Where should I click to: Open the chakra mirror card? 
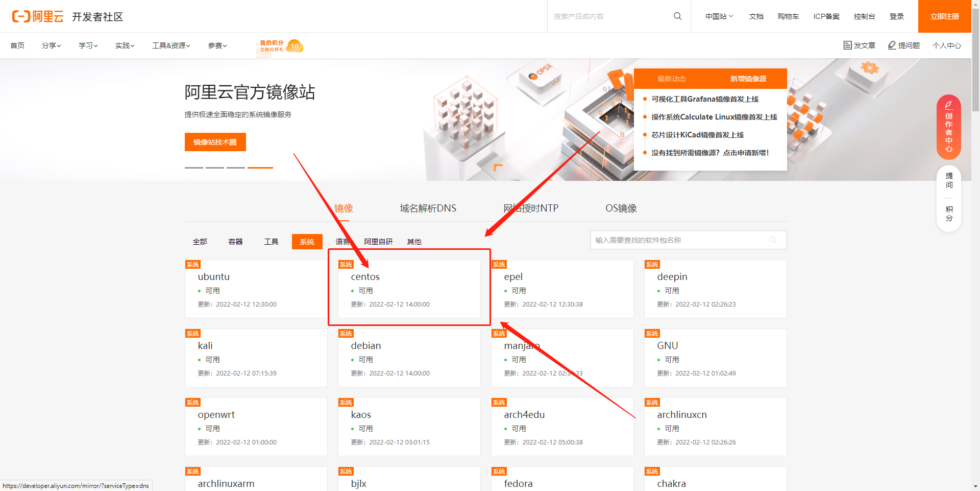[715, 479]
